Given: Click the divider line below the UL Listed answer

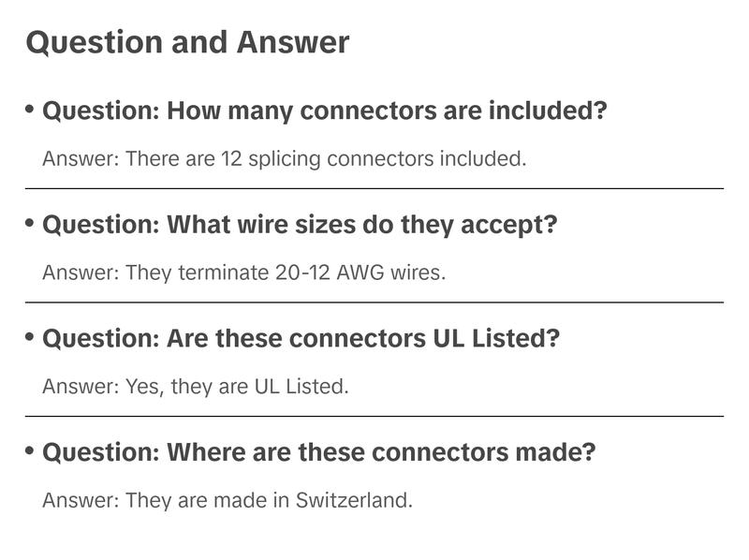Looking at the screenshot, I should click(374, 416).
